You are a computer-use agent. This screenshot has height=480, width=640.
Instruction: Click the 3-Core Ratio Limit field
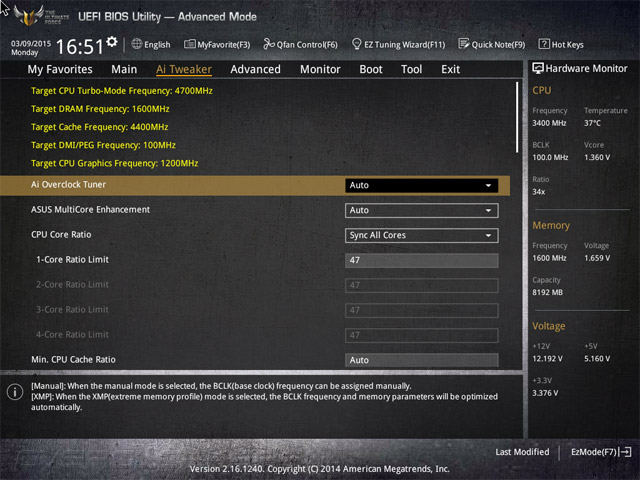point(421,310)
